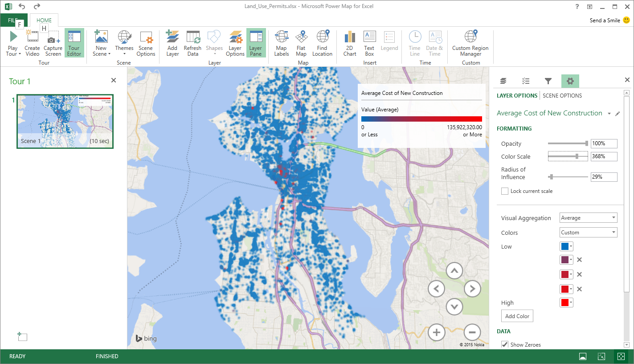The width and height of the screenshot is (634, 364).
Task: Click the Send a Smile link
Action: pos(609,20)
